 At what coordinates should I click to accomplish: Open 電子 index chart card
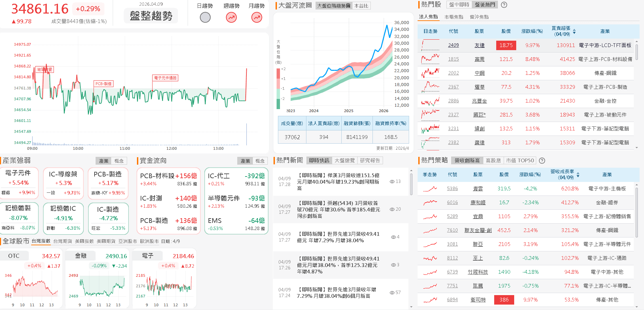[164, 279]
